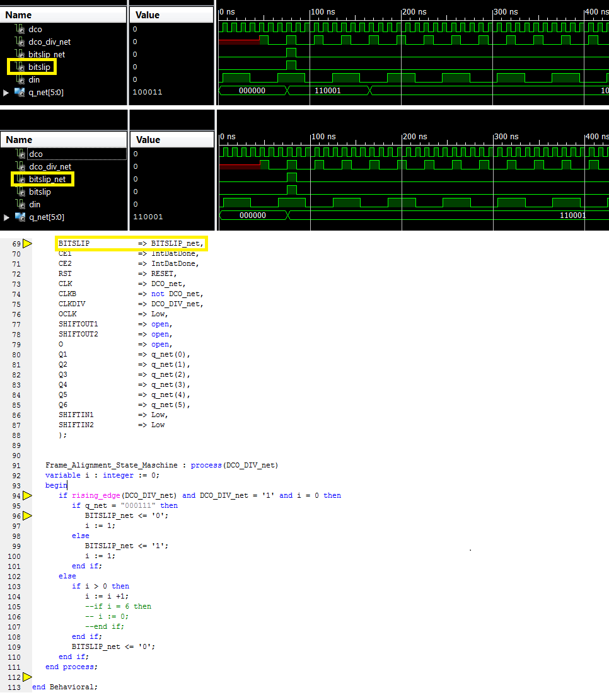609x700 pixels.
Task: Click the if q_net = "000111" then line
Action: point(125,505)
